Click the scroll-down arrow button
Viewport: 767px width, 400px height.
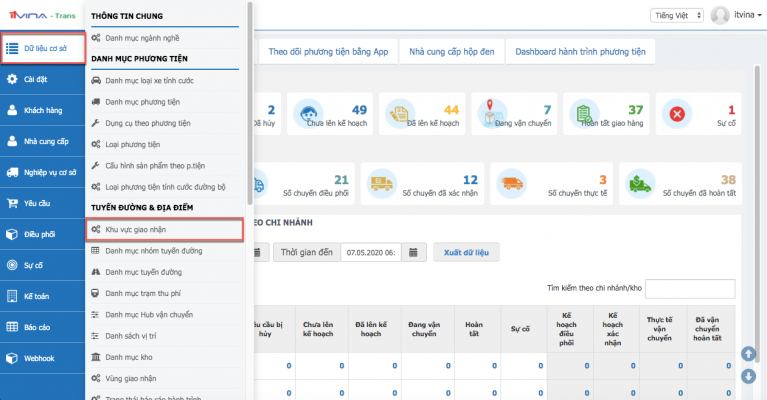pyautogui.click(x=748, y=376)
